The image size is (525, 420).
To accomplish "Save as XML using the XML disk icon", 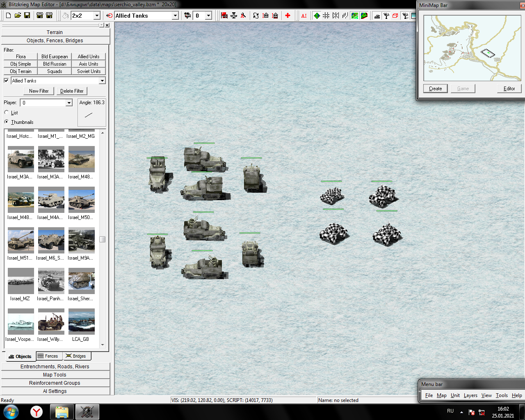I will 40,16.
